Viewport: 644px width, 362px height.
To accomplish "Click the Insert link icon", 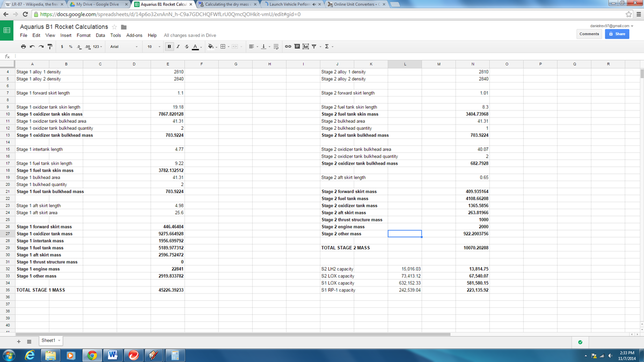I will [x=288, y=47].
